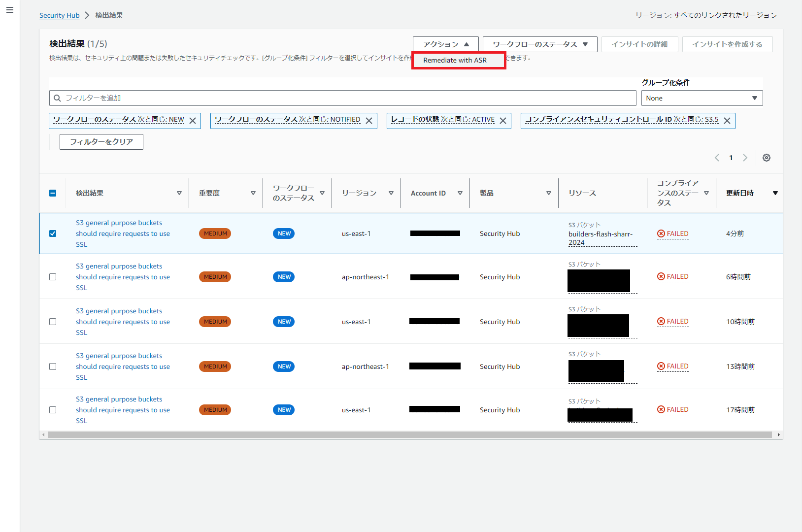
Task: Click 検出結果 breadcrumb text
Action: [109, 15]
